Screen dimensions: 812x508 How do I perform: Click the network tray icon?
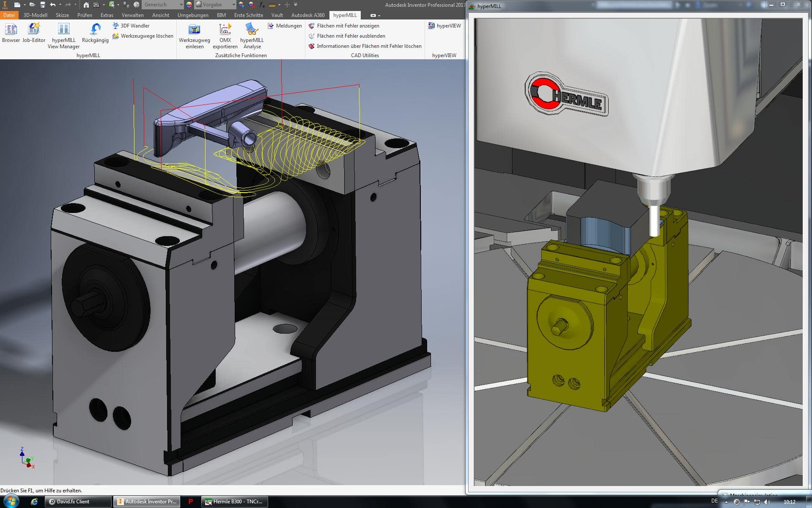[757, 502]
